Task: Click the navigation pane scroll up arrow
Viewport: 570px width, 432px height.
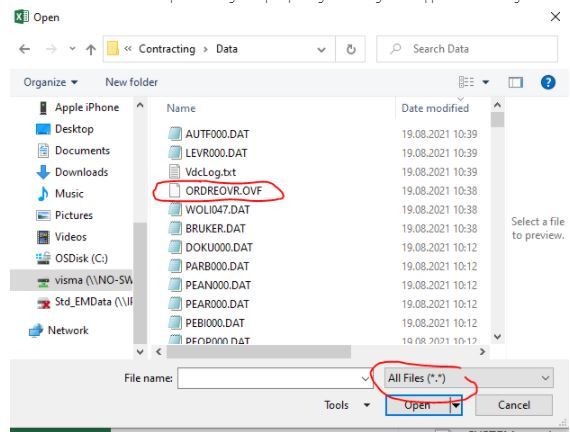Action: (140, 106)
